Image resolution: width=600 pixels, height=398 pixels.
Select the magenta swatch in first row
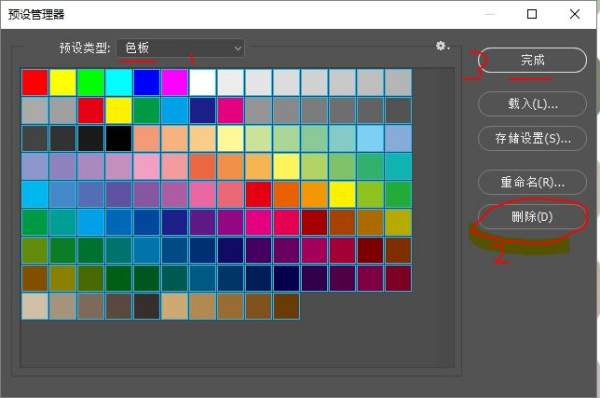174,82
